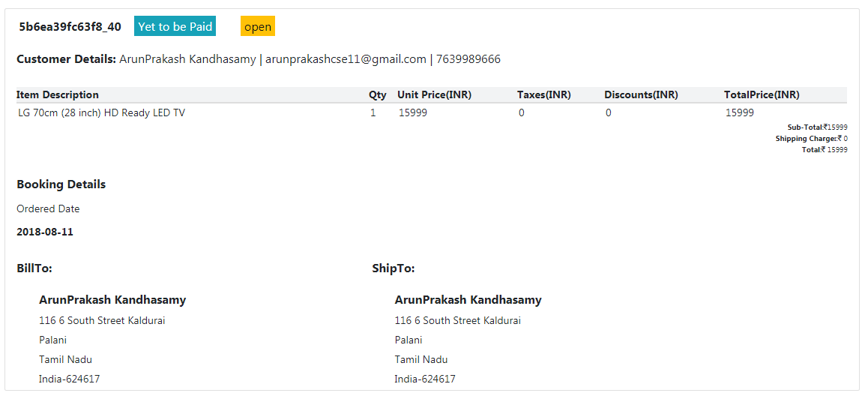This screenshot has height=399, width=868.
Task: Click the ShipTo recipient name
Action: 468,300
